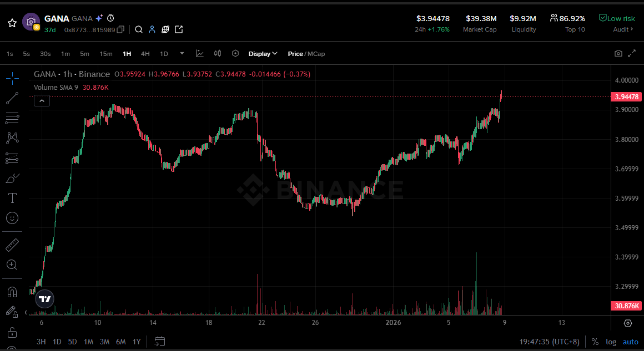
Task: Click the $9.92M Liquidity value
Action: pyautogui.click(x=523, y=18)
